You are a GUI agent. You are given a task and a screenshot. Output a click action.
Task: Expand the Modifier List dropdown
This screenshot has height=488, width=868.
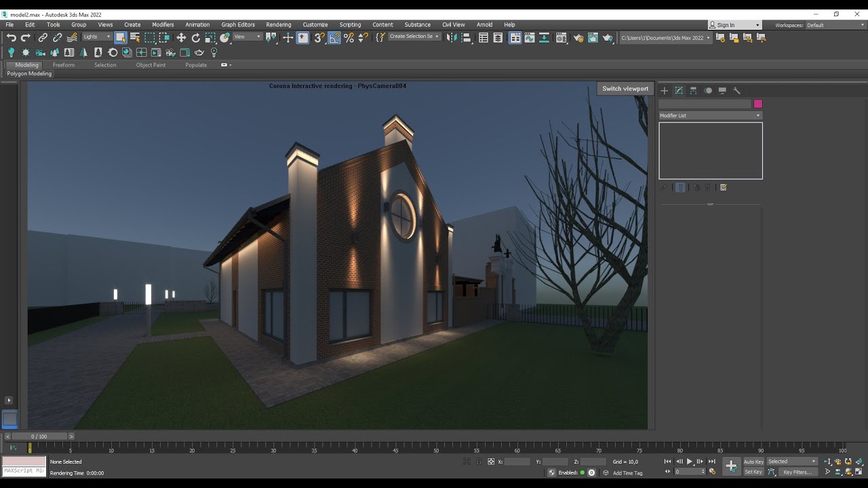pos(710,116)
